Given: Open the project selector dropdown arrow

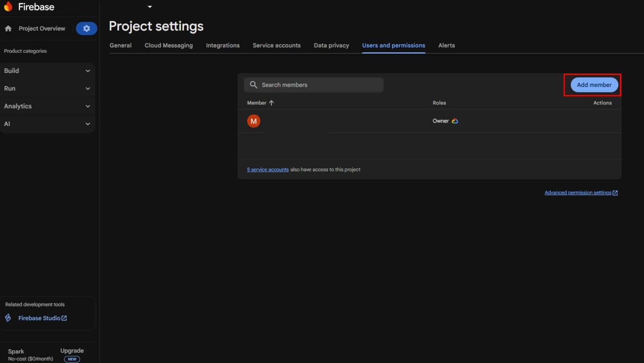Looking at the screenshot, I should pos(150,7).
